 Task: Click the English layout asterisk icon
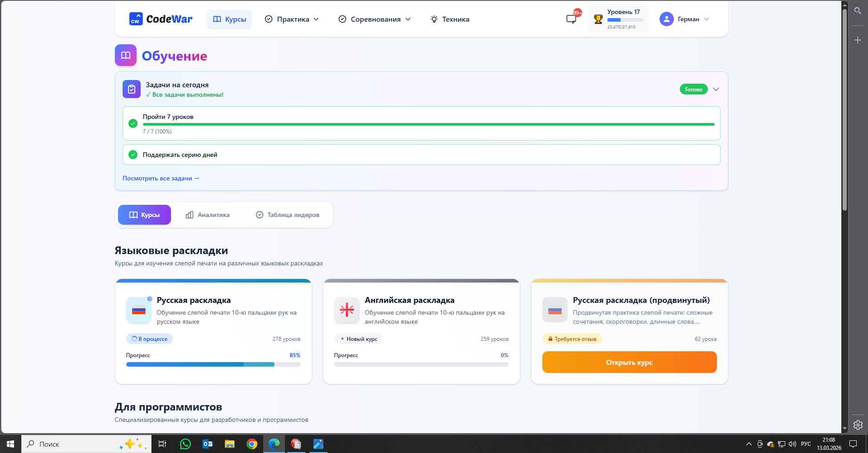(347, 310)
